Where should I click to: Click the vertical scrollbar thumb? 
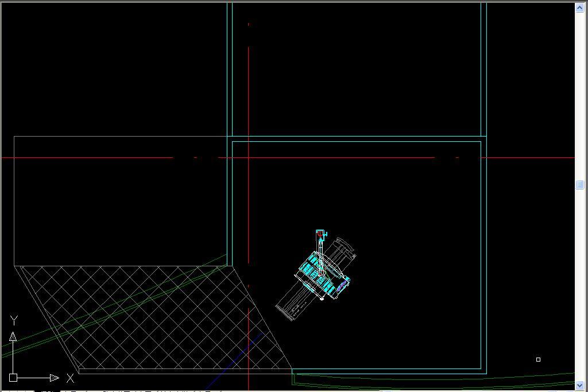pyautogui.click(x=579, y=184)
